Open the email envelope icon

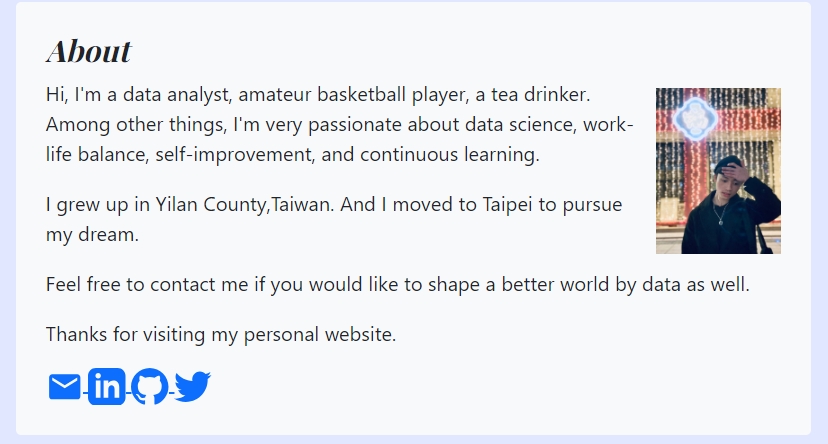click(64, 386)
